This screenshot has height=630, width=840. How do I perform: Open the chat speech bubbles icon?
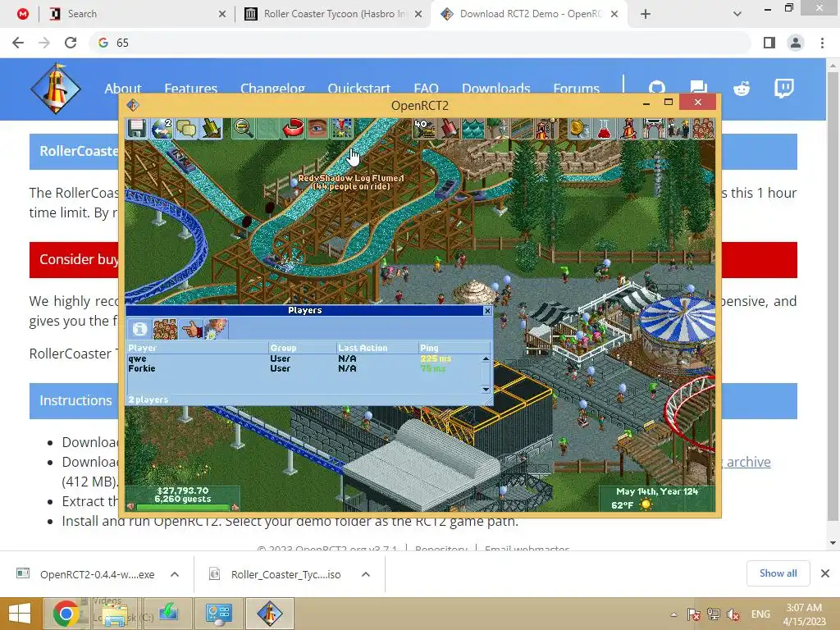(x=186, y=129)
